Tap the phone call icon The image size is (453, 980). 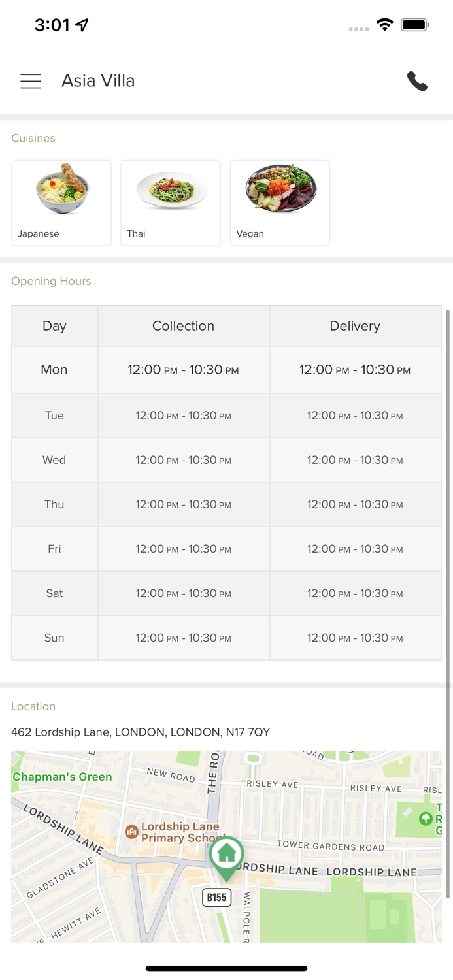tap(417, 81)
